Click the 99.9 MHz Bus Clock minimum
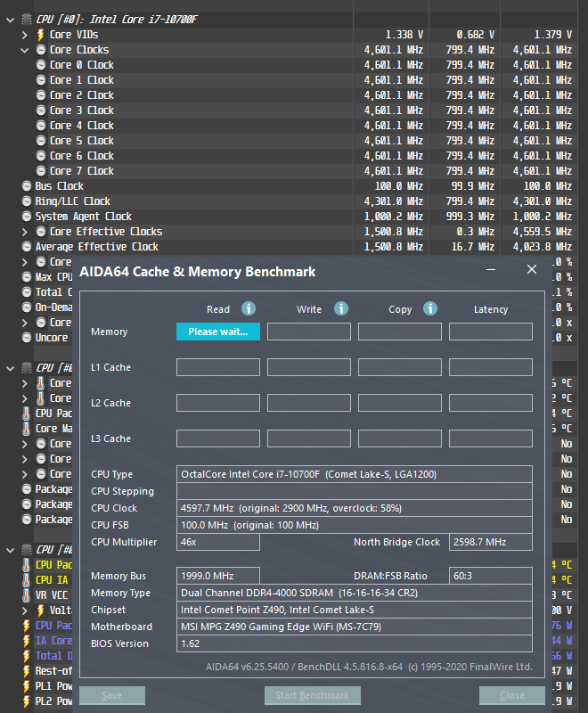 472,186
